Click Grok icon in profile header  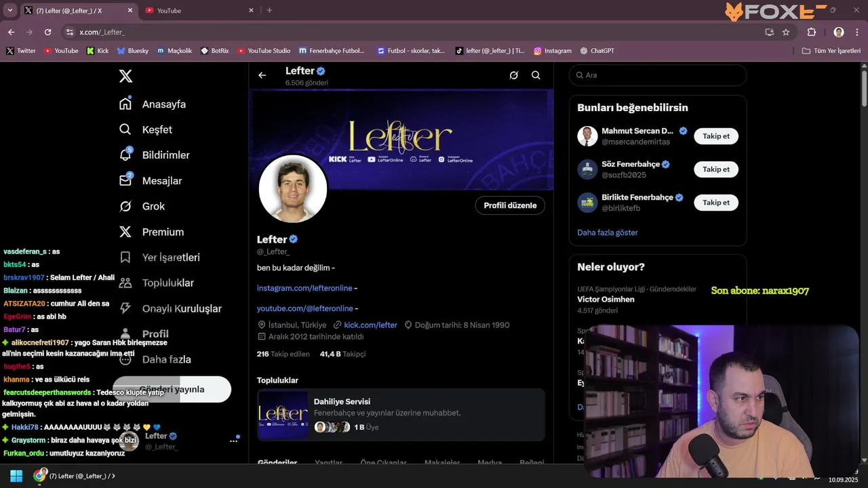click(x=514, y=75)
